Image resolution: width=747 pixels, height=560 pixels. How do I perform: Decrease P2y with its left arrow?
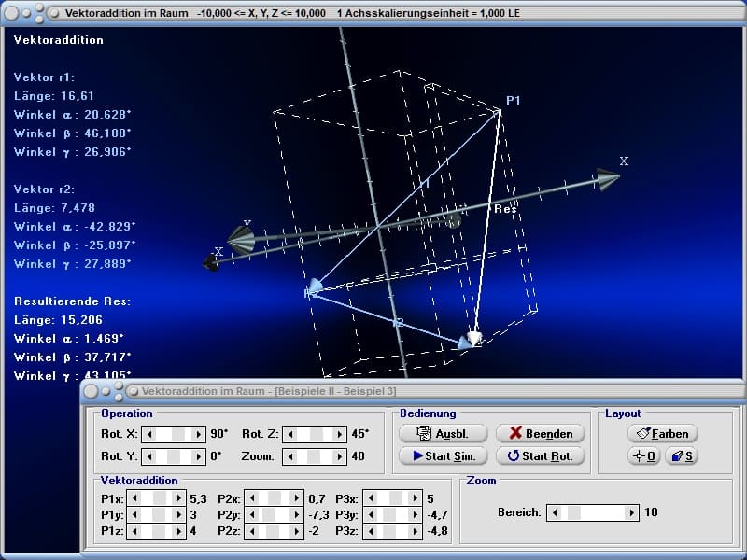pos(252,514)
